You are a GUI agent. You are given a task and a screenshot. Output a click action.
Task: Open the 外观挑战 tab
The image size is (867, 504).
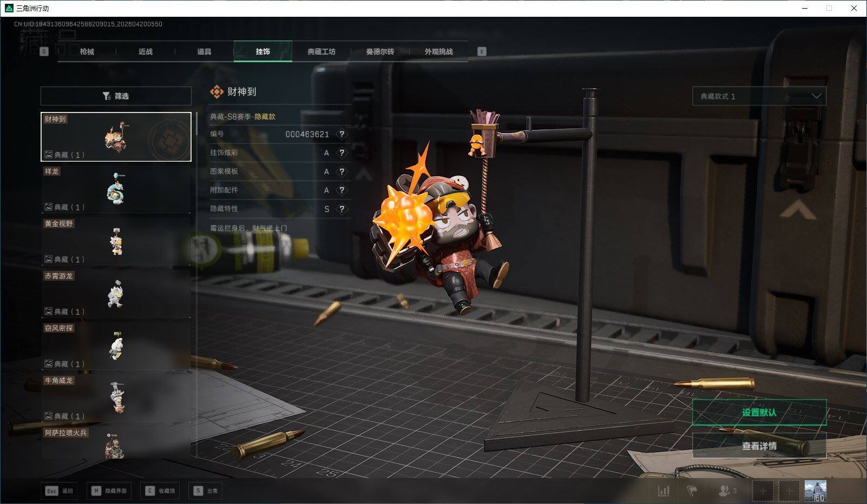(438, 51)
